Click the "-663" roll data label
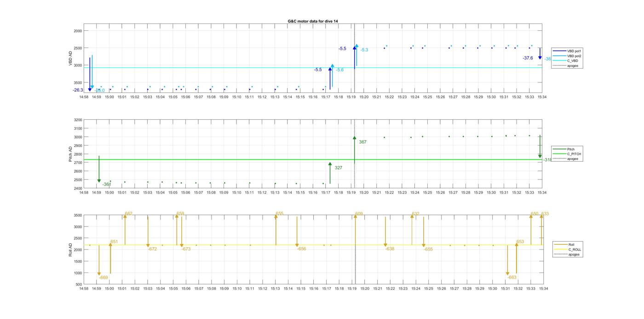This screenshot has width=644, height=319. [x=512, y=278]
